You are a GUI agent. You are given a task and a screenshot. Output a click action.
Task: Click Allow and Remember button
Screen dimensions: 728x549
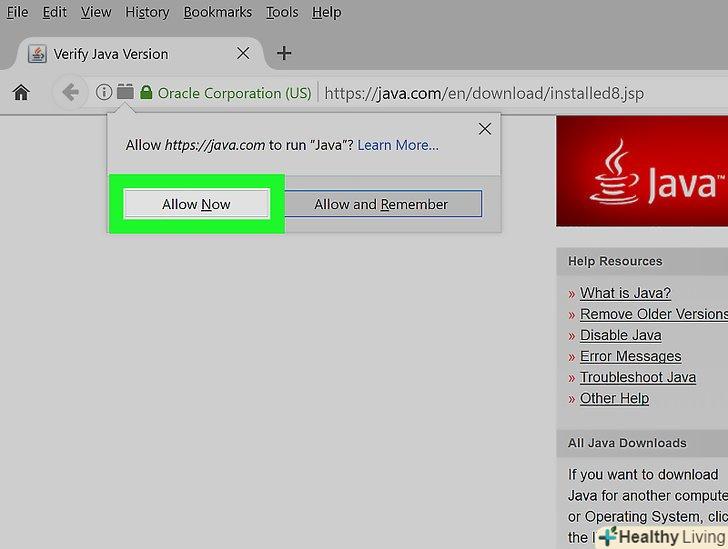click(381, 204)
